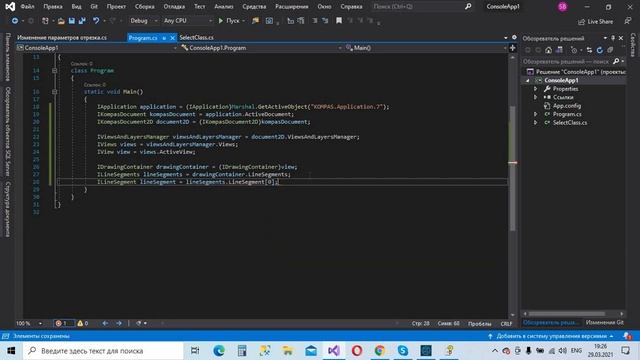
Task: Click the Save icon in toolbar
Action: tap(71, 20)
